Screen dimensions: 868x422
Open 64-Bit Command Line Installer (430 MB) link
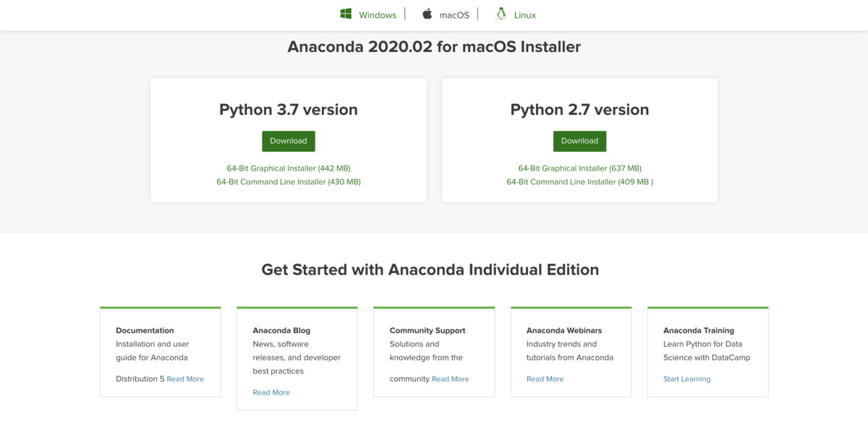tap(289, 182)
